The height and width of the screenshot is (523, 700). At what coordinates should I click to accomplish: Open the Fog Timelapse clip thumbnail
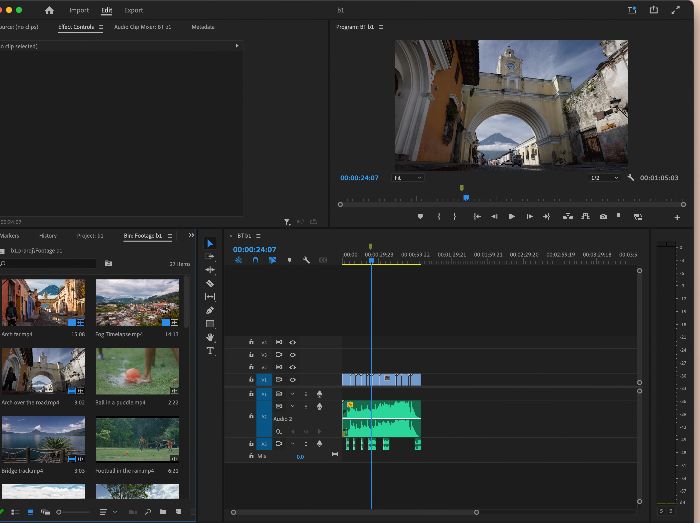(138, 303)
